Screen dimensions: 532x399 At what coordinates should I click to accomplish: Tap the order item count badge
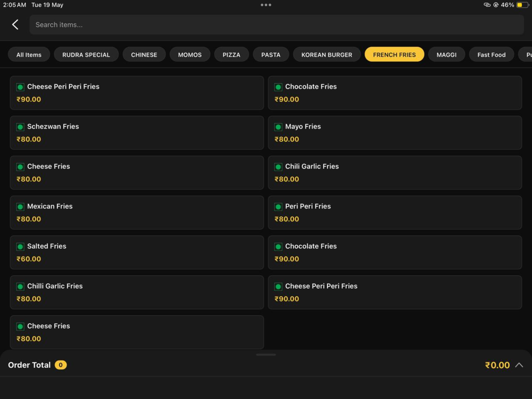pos(61,365)
